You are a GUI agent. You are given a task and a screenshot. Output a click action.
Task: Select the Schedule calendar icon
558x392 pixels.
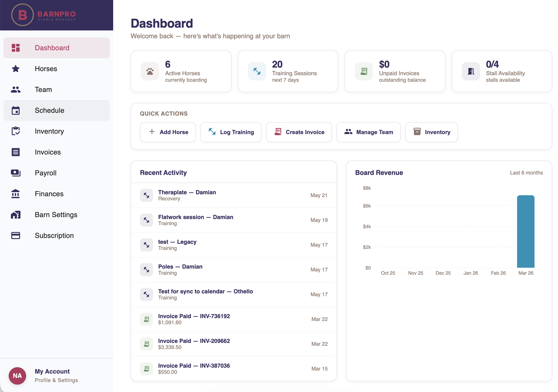[16, 111]
